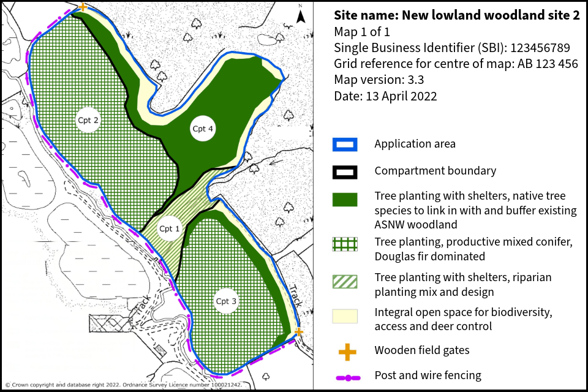The width and height of the screenshot is (588, 392).
Task: Select the Cpt 1 compartment label
Action: pos(169,228)
